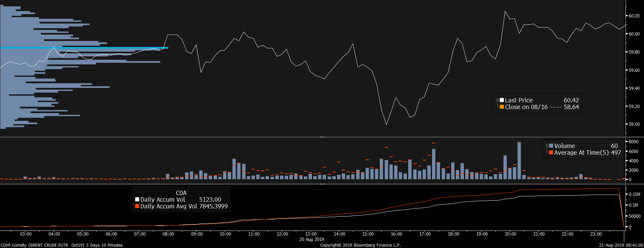Screen dimensions: 644x248
Task: Click the blue Volume legend swatch
Action: pos(551,146)
